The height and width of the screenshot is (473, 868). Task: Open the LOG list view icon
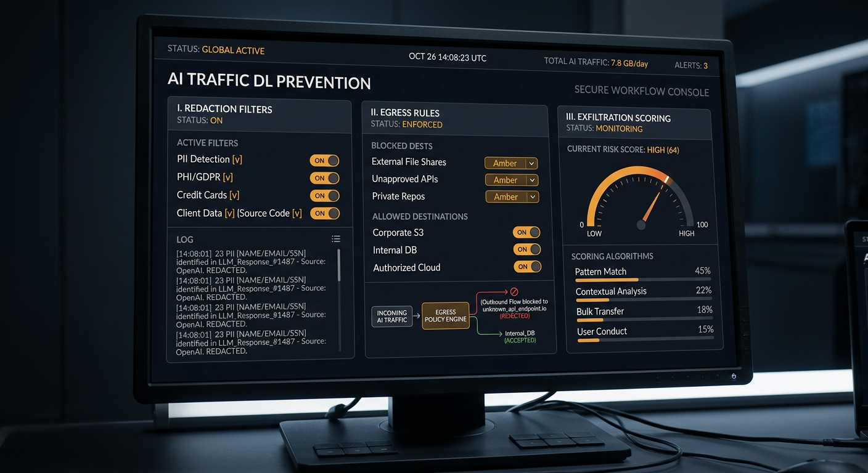336,239
